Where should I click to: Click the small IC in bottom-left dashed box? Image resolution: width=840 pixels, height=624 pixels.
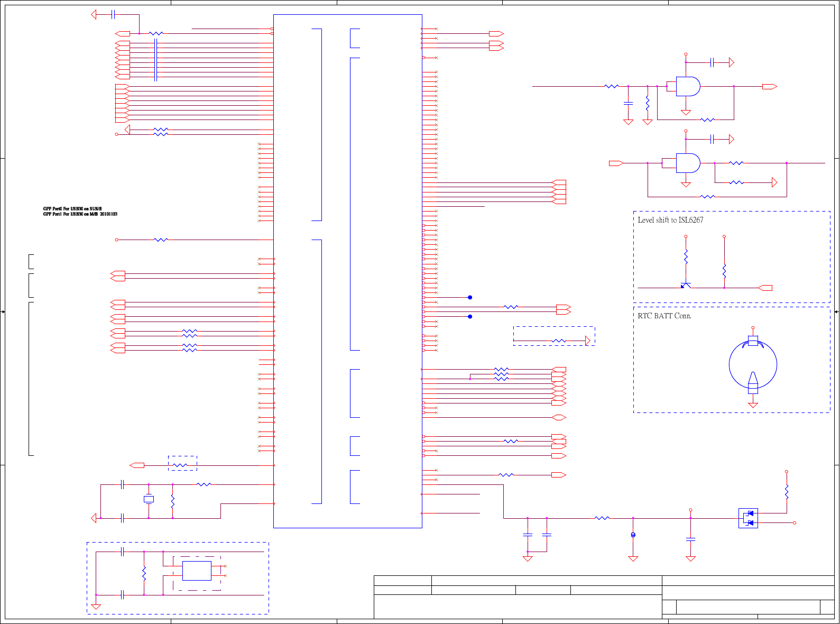point(197,571)
